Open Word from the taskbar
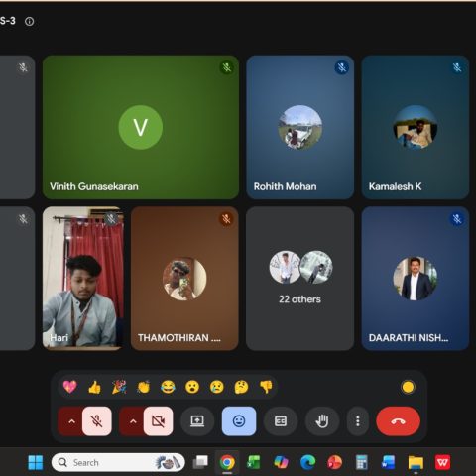Screen dimensions: 476x476 tap(388, 462)
